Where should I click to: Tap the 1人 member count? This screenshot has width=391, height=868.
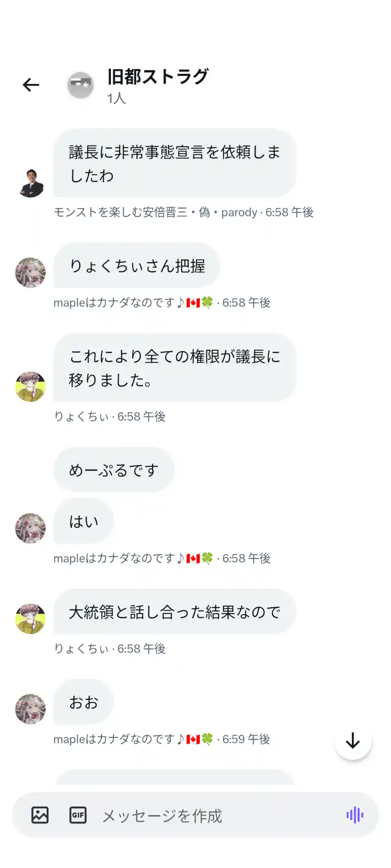[116, 98]
